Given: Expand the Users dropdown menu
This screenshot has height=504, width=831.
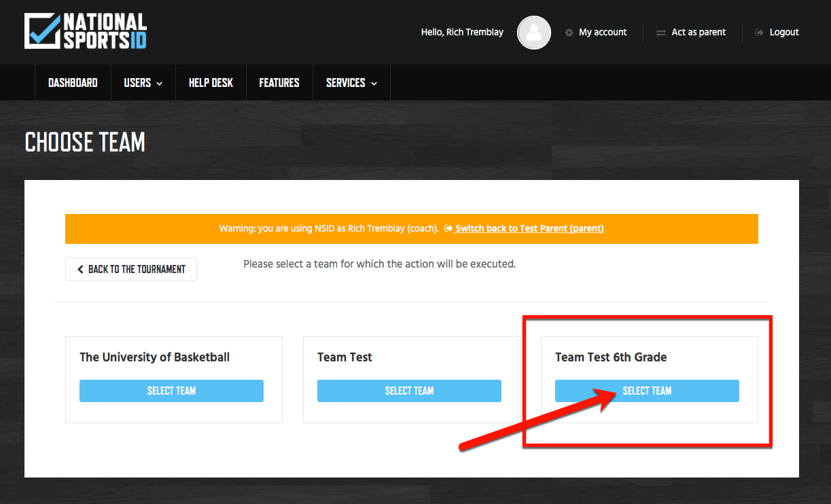Looking at the screenshot, I should point(143,83).
